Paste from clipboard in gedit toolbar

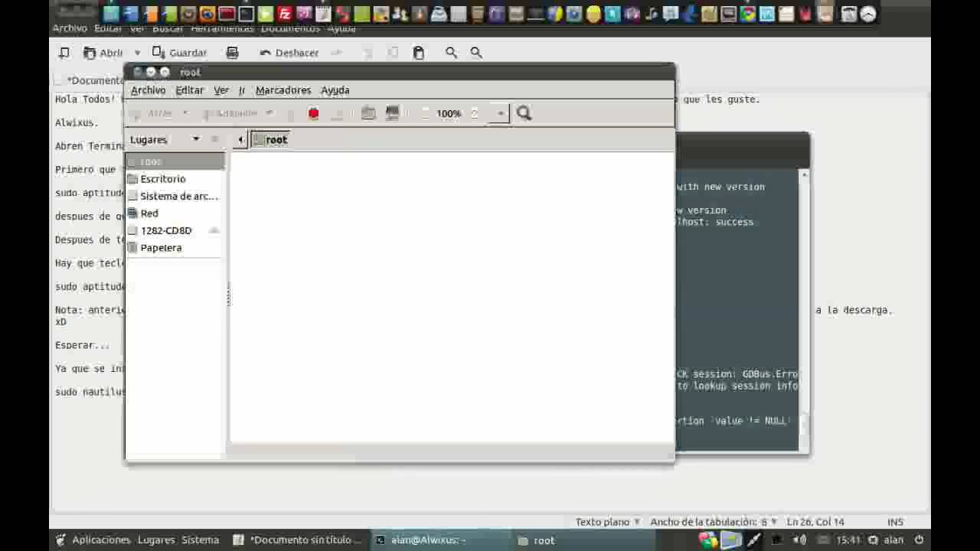(x=419, y=53)
